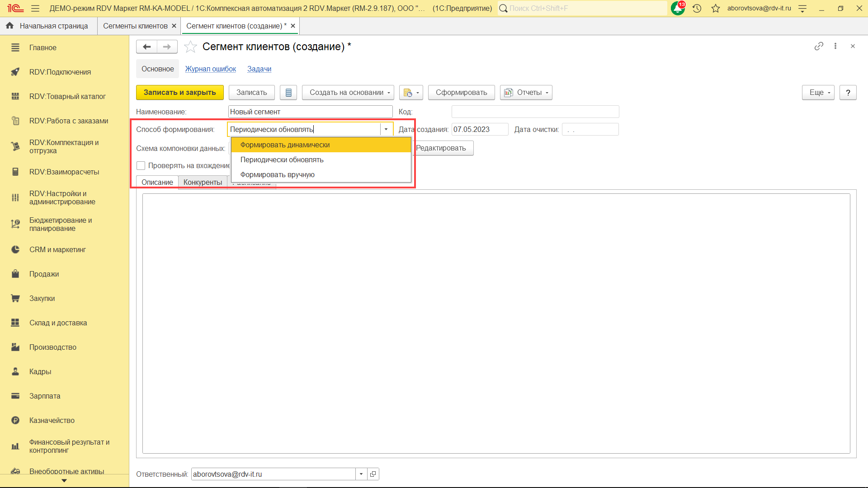Click the notifications bell icon
Screen dimensions: 868x488
pyautogui.click(x=677, y=8)
